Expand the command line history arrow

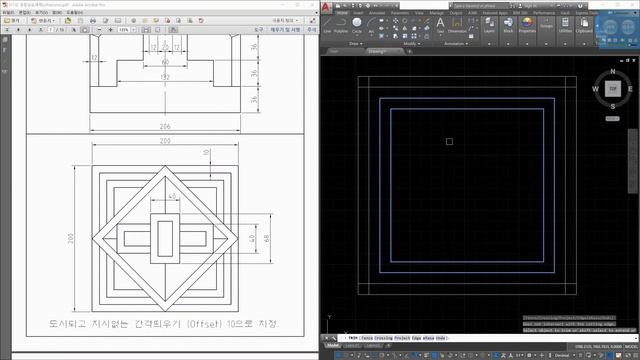(636, 338)
